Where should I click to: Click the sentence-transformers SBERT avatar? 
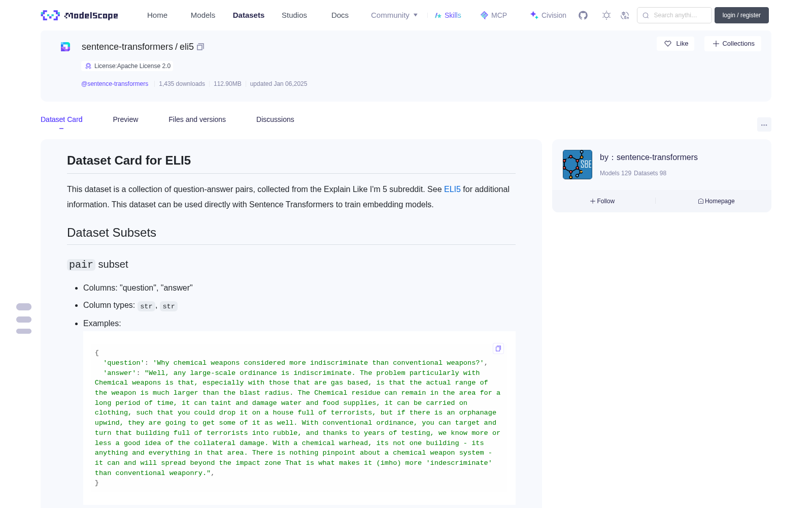coord(578,165)
